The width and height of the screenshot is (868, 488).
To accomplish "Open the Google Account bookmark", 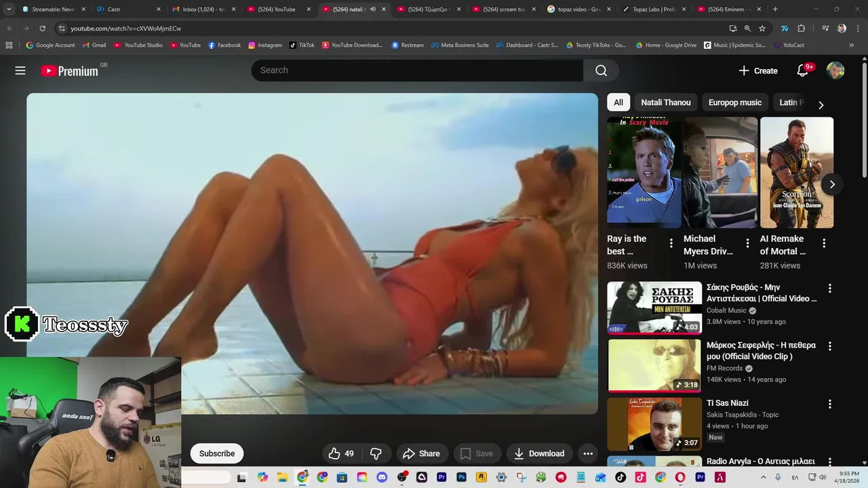I will [50, 45].
